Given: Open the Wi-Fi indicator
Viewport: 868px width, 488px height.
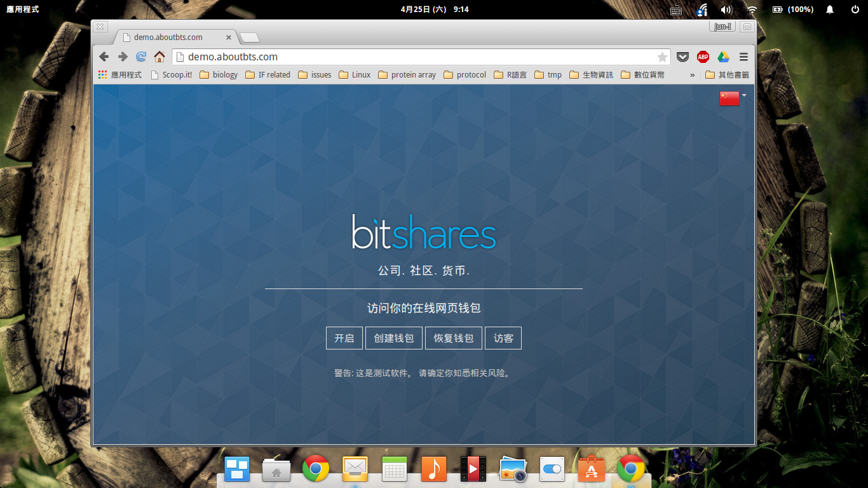Looking at the screenshot, I should click(x=752, y=10).
